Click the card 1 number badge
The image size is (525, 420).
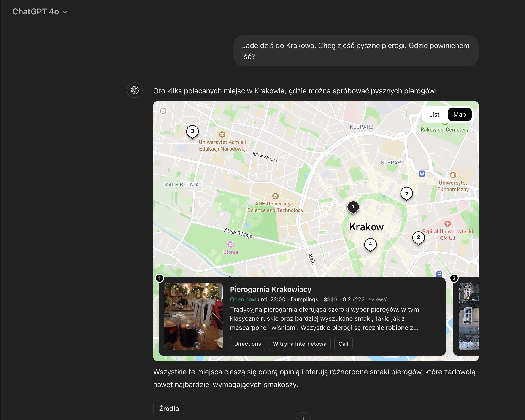tap(160, 278)
